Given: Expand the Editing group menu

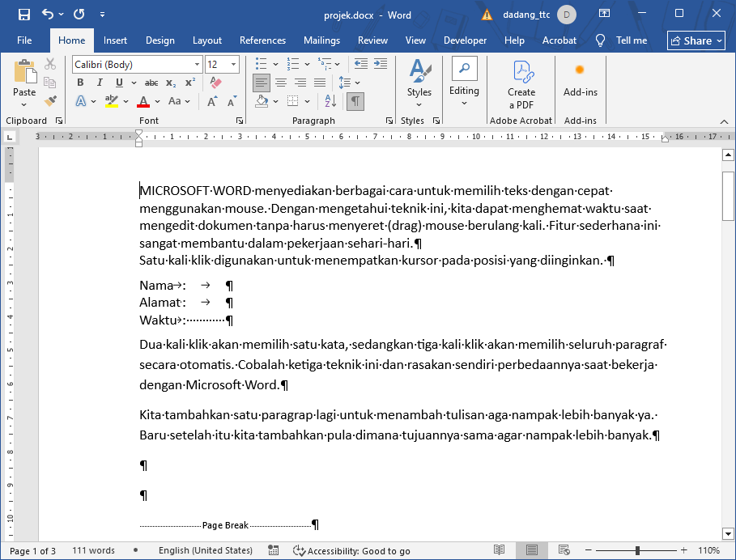Looking at the screenshot, I should pyautogui.click(x=464, y=83).
